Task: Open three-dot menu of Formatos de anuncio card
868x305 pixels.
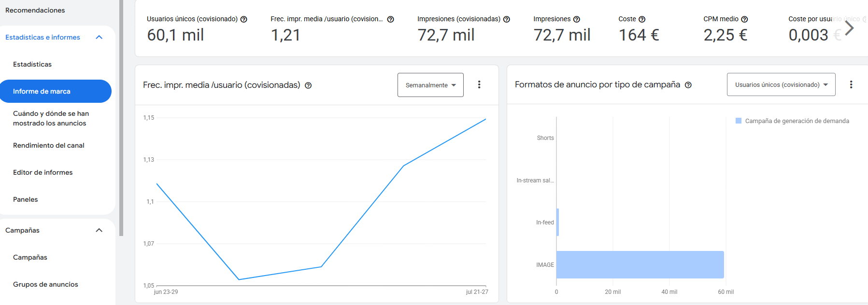Action: [x=851, y=84]
